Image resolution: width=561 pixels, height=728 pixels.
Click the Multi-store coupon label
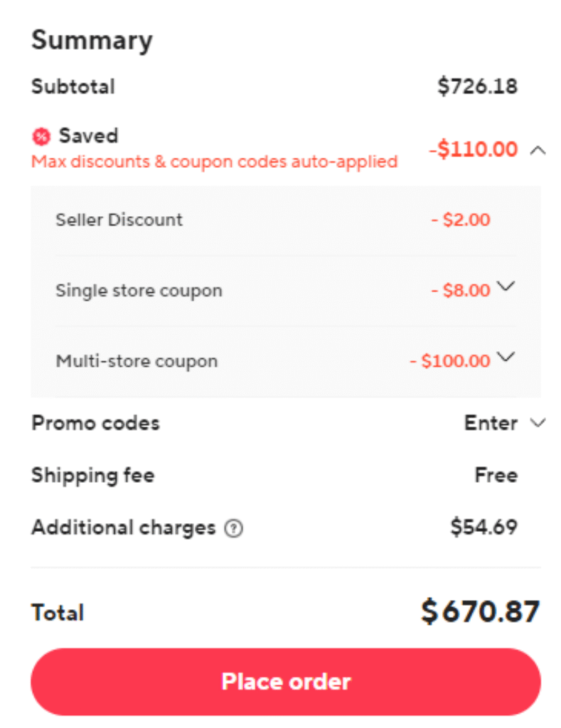(x=137, y=361)
